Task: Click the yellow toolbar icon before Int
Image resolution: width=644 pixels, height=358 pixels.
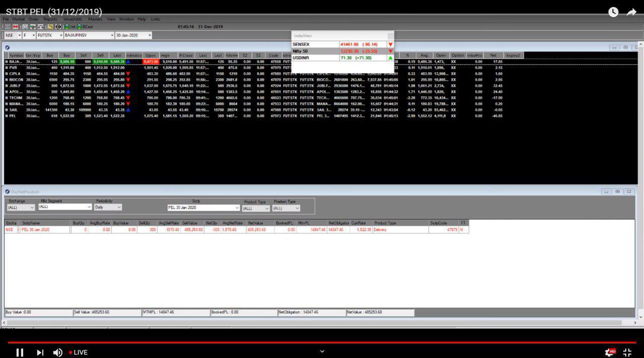Action: pyautogui.click(x=50, y=26)
